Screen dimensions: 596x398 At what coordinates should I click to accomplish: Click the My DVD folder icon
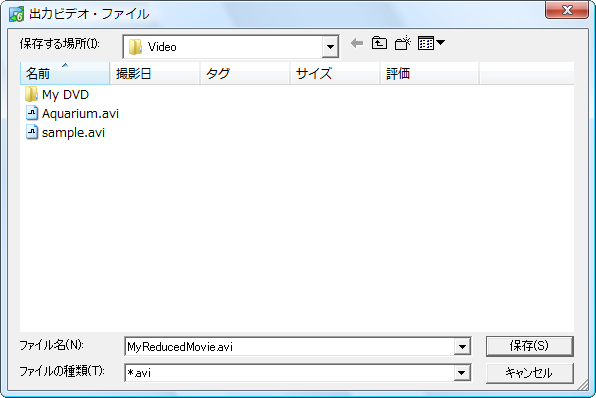(31, 94)
